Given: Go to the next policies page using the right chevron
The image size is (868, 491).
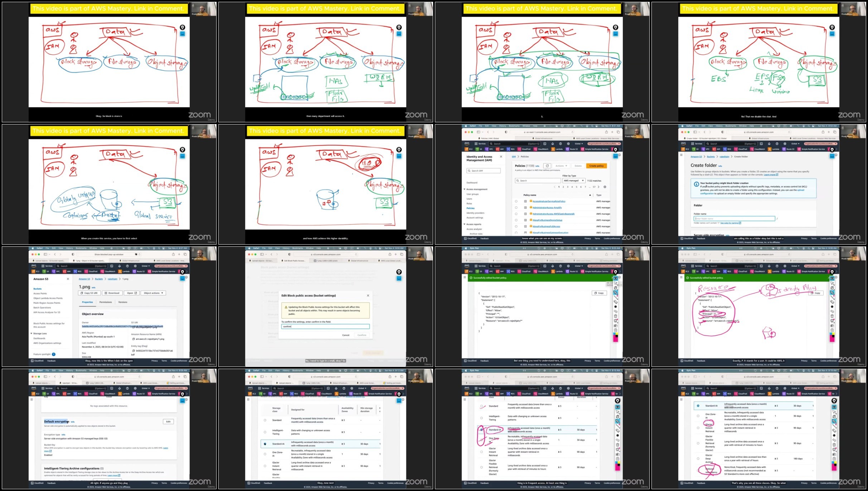Looking at the screenshot, I should point(598,187).
